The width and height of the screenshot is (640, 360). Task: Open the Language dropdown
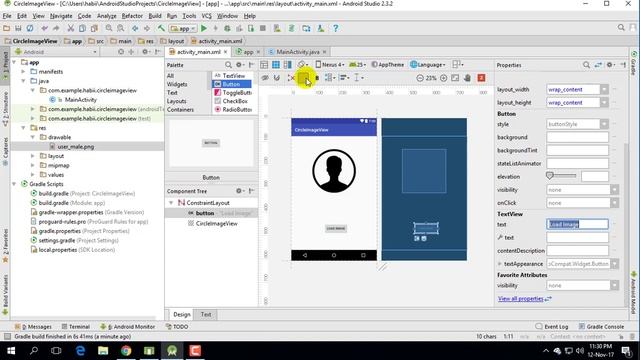tap(428, 65)
